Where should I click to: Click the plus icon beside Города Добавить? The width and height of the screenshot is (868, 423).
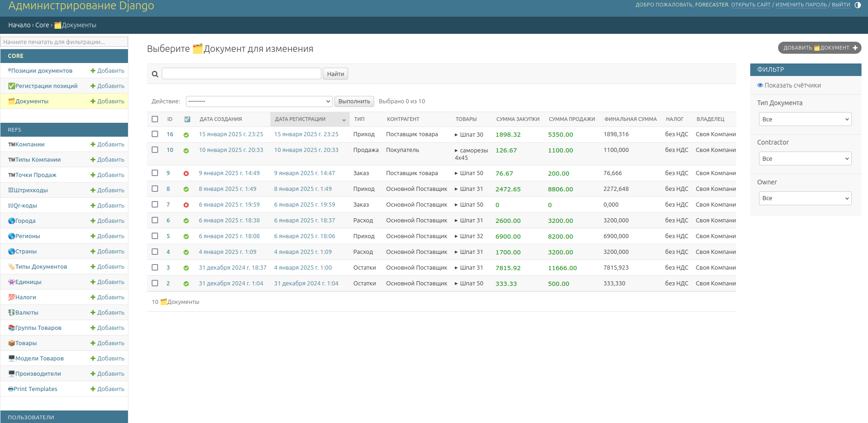(x=93, y=221)
